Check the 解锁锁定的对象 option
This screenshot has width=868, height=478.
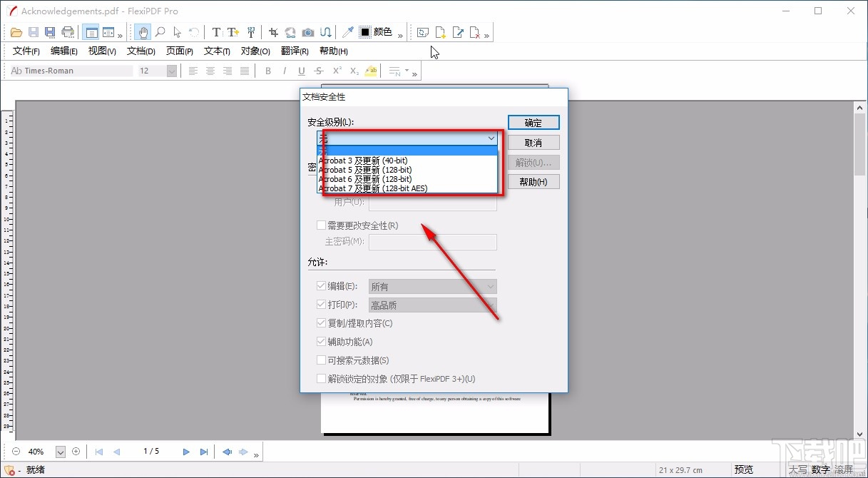(x=321, y=378)
